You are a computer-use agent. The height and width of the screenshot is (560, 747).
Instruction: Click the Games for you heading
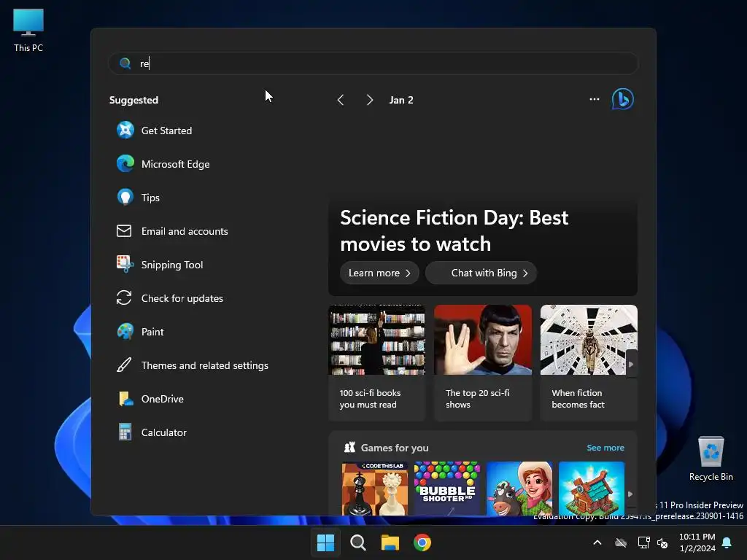click(395, 448)
